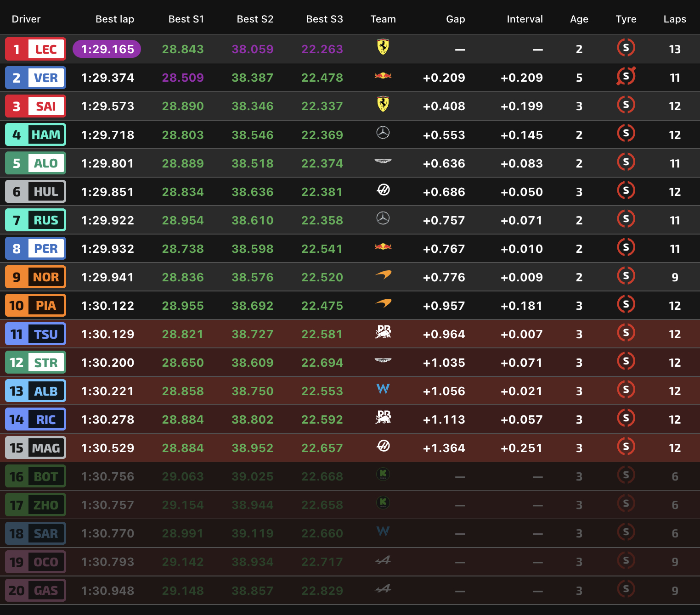Click the Tyre column header
Viewport: 700px width, 615px height.
tap(626, 19)
